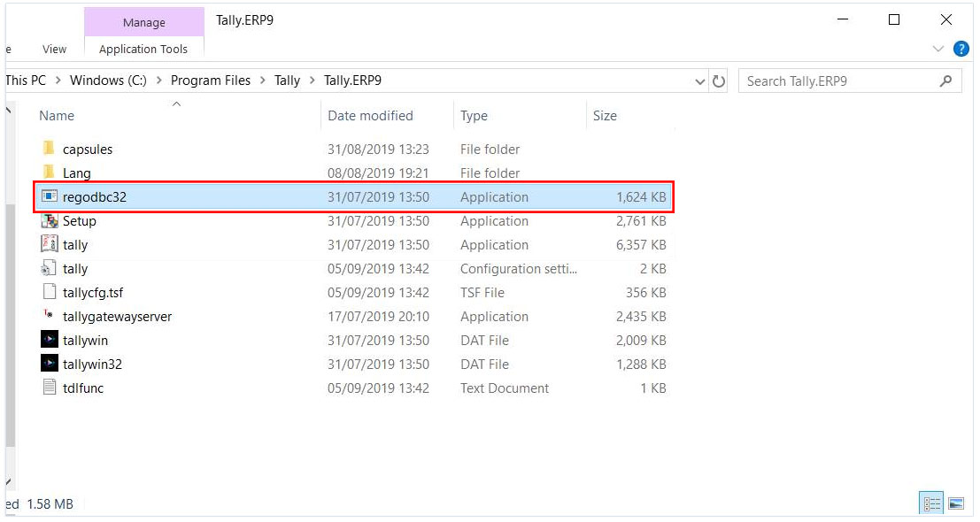Expand breadcrumb chevron after Windows (C:)
The height and width of the screenshot is (522, 980).
[x=158, y=81]
